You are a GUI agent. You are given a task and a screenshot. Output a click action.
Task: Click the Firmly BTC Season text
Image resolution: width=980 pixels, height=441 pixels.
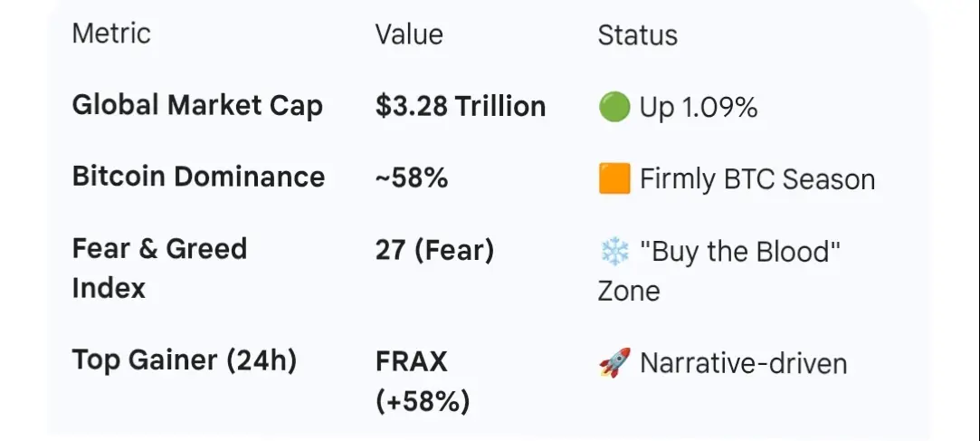coord(757,179)
